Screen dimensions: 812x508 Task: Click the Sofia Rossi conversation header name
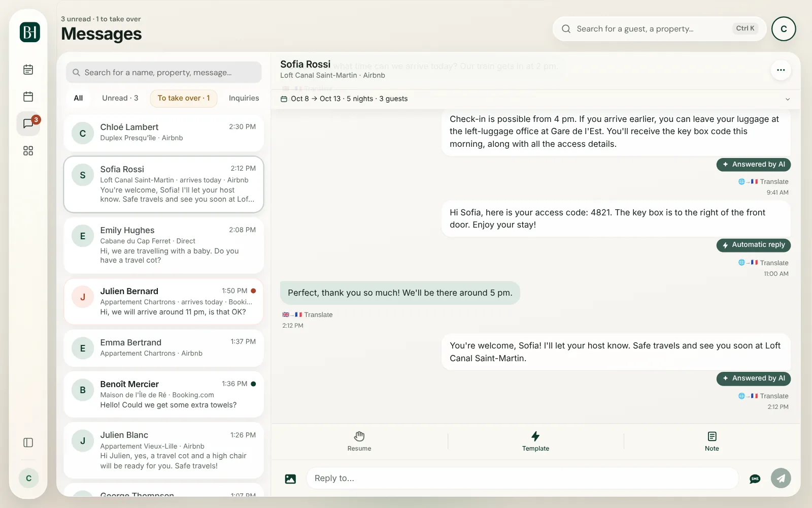point(306,65)
